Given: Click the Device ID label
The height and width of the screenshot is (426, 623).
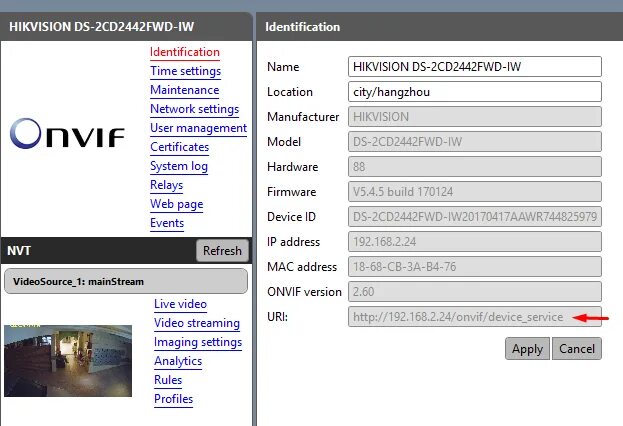Looking at the screenshot, I should [x=291, y=217].
